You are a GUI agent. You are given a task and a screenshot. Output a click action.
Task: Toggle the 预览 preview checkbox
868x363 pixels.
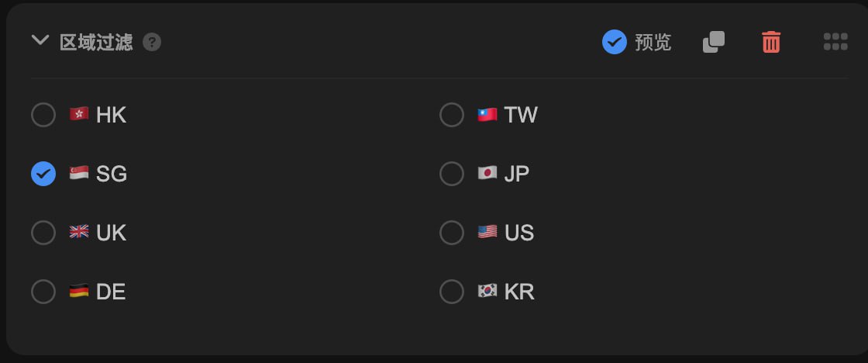[614, 42]
